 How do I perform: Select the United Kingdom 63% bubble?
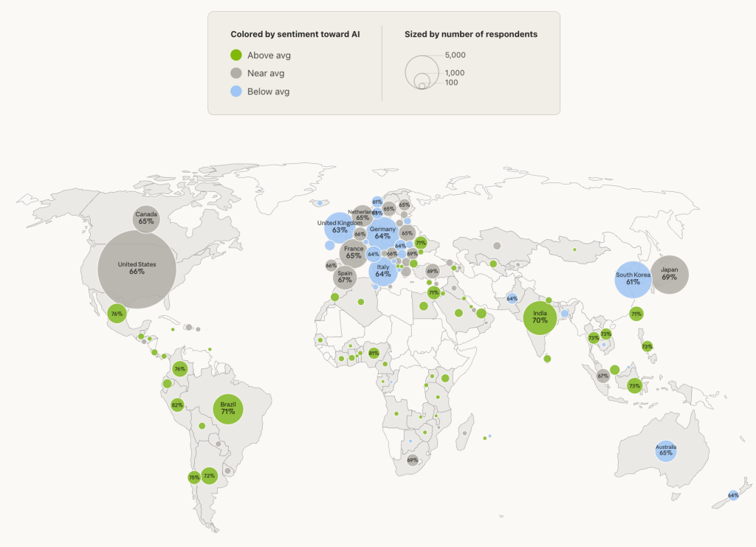[340, 227]
